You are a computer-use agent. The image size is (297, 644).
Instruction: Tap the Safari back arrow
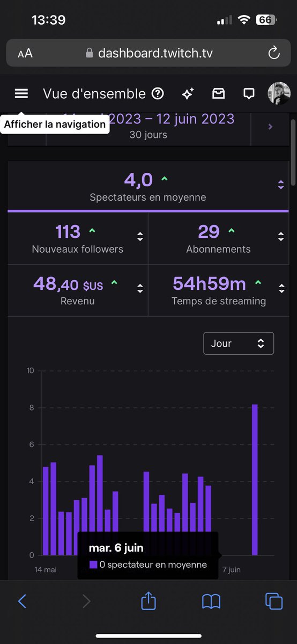[22, 601]
